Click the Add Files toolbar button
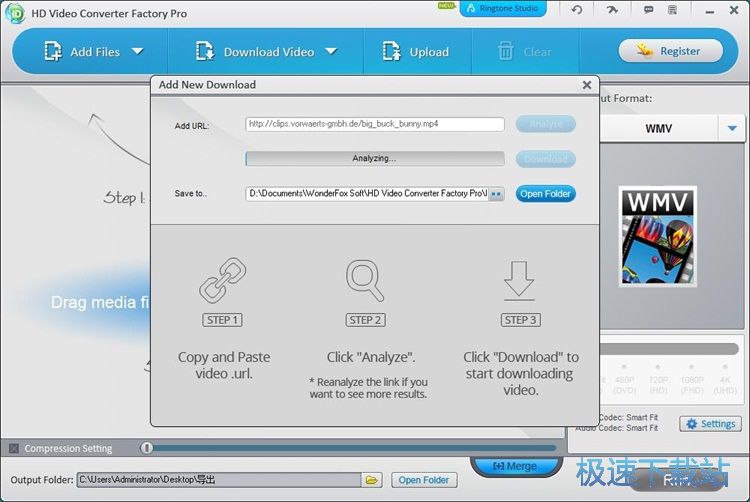The width and height of the screenshot is (750, 502). point(82,52)
